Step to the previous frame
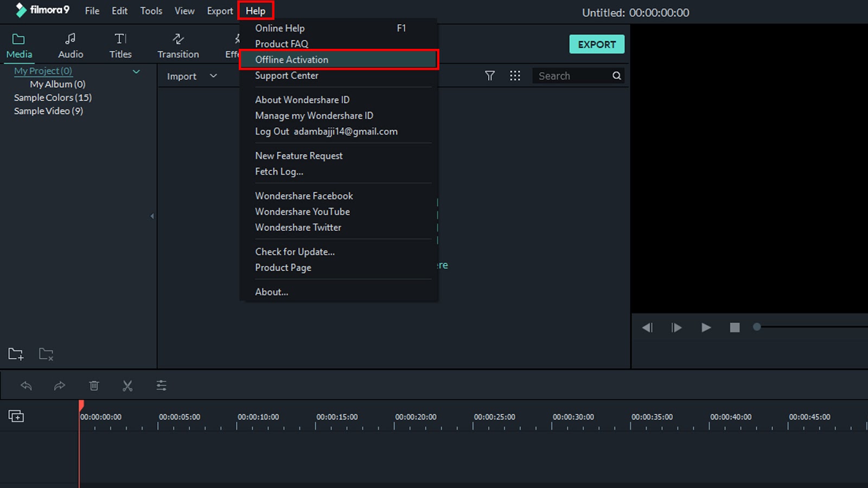 pos(647,328)
